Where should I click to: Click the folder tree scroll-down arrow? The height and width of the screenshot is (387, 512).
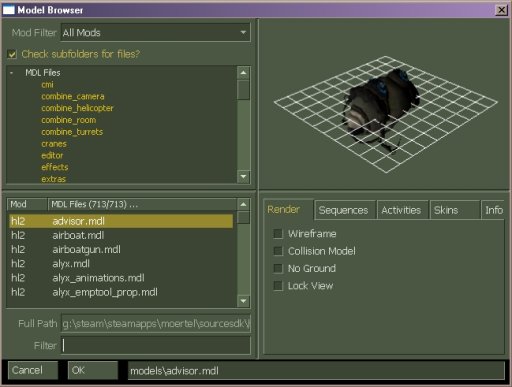(x=243, y=176)
